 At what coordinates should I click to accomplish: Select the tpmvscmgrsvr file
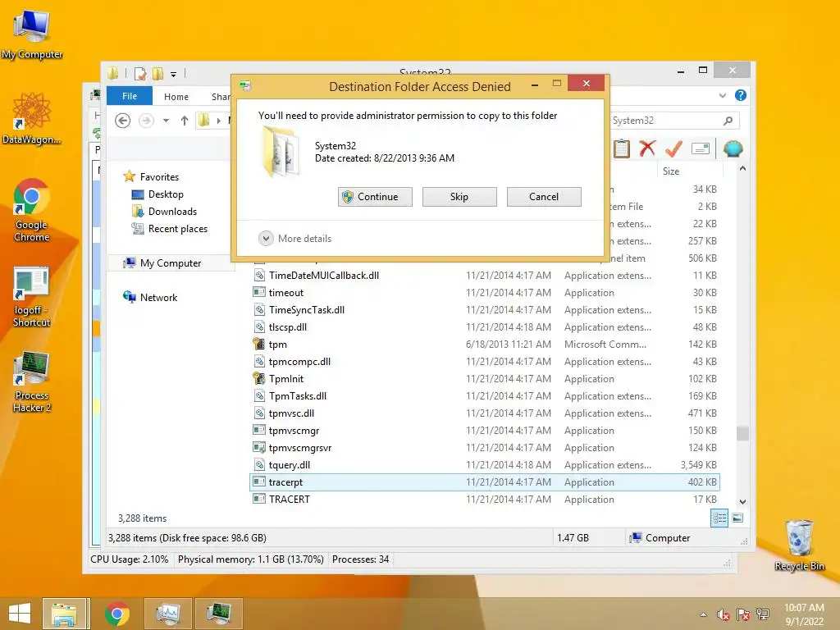485,447
